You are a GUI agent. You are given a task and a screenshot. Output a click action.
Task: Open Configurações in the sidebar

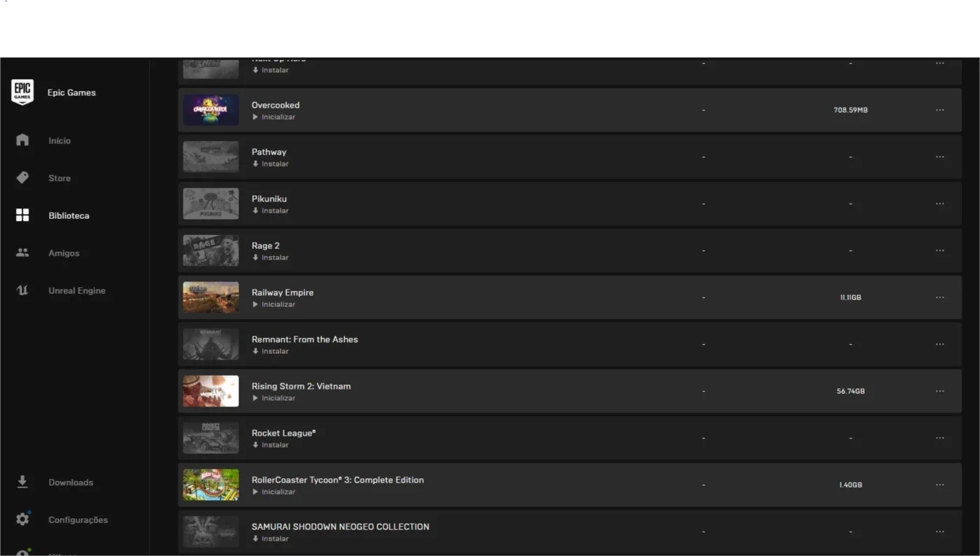point(78,520)
